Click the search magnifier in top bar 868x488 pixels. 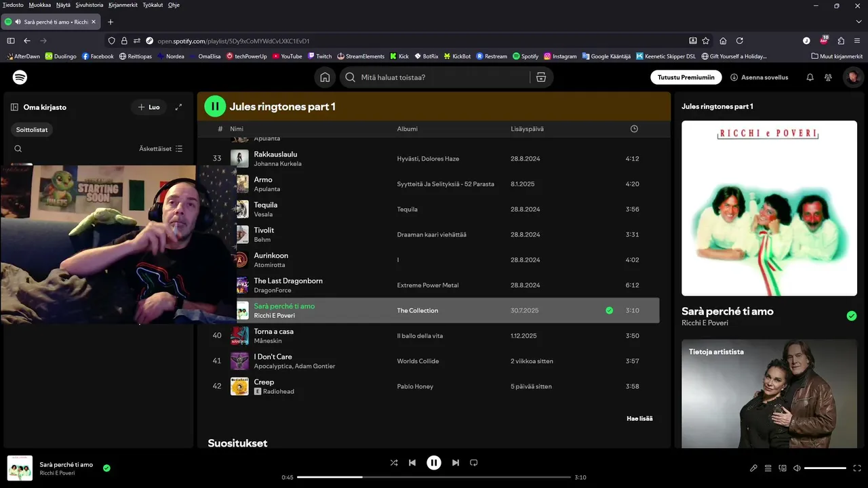pyautogui.click(x=350, y=77)
